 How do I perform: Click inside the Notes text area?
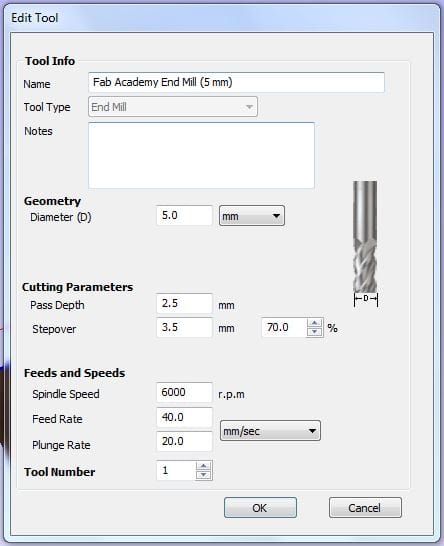(x=201, y=155)
